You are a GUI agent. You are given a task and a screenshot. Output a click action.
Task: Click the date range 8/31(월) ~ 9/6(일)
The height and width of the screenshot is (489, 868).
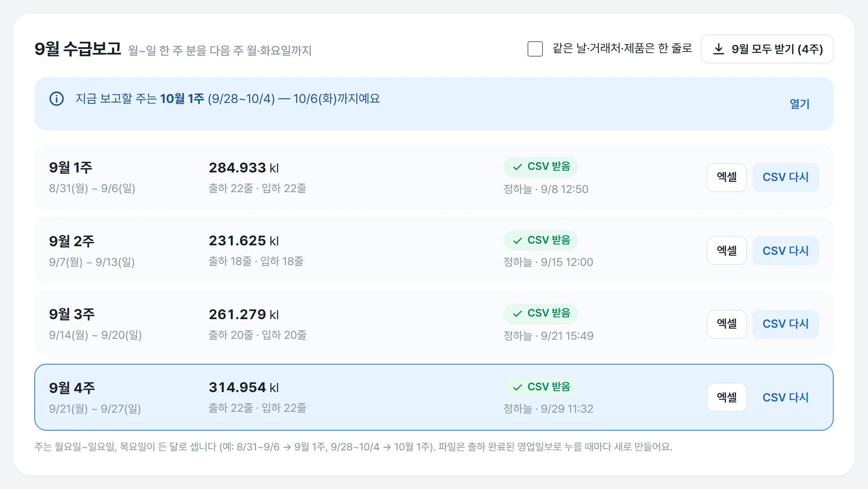tap(92, 188)
